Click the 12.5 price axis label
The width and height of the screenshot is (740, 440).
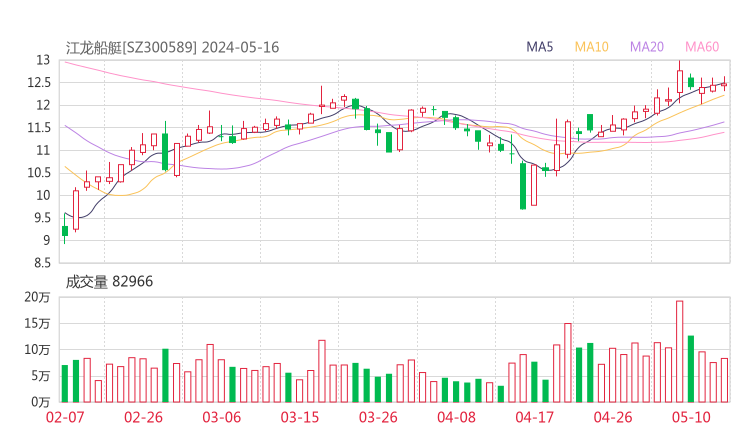click(39, 83)
